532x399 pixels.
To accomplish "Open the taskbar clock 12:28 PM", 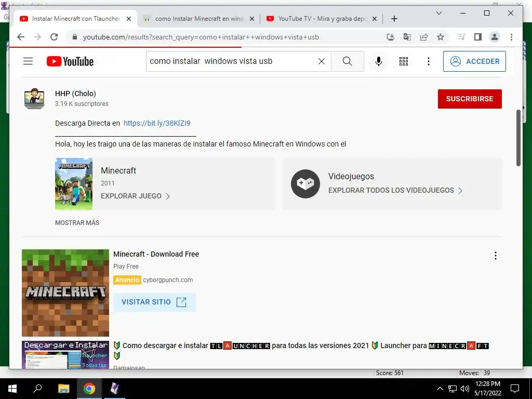I will tap(487, 389).
